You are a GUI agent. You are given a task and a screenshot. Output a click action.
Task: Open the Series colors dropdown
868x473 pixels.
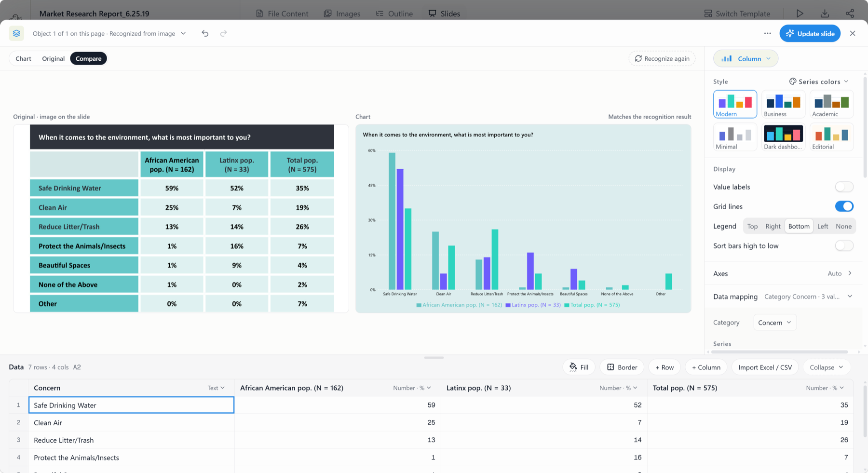tap(819, 81)
